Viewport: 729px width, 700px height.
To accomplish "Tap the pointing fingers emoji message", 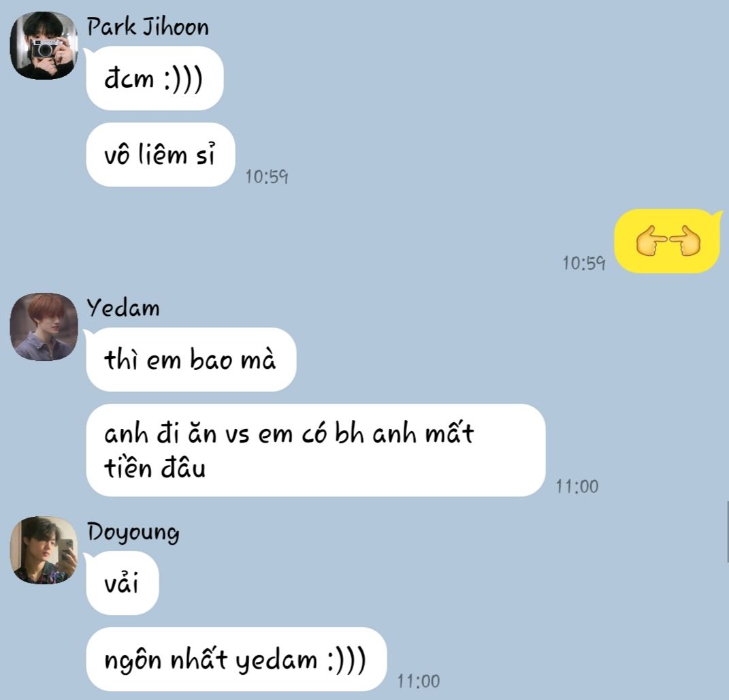I will [668, 240].
